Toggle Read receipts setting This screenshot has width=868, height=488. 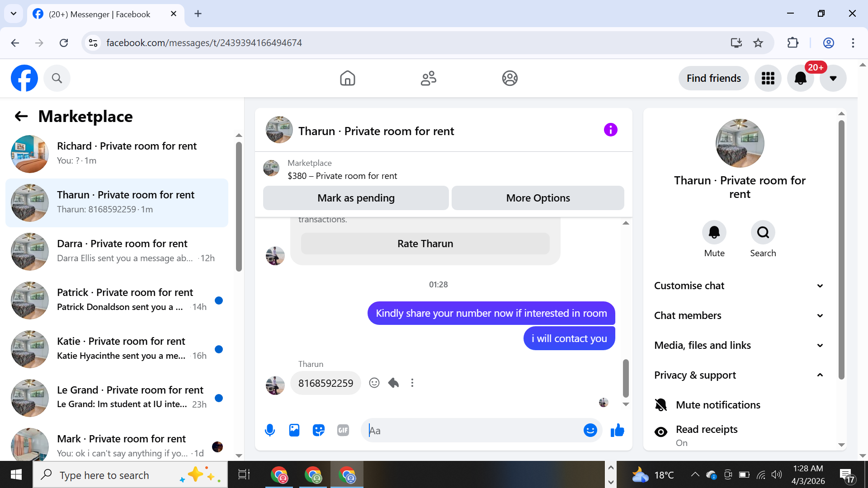(x=740, y=435)
